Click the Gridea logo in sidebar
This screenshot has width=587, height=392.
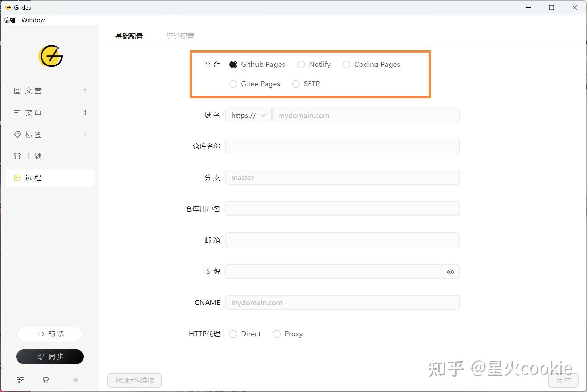(50, 56)
